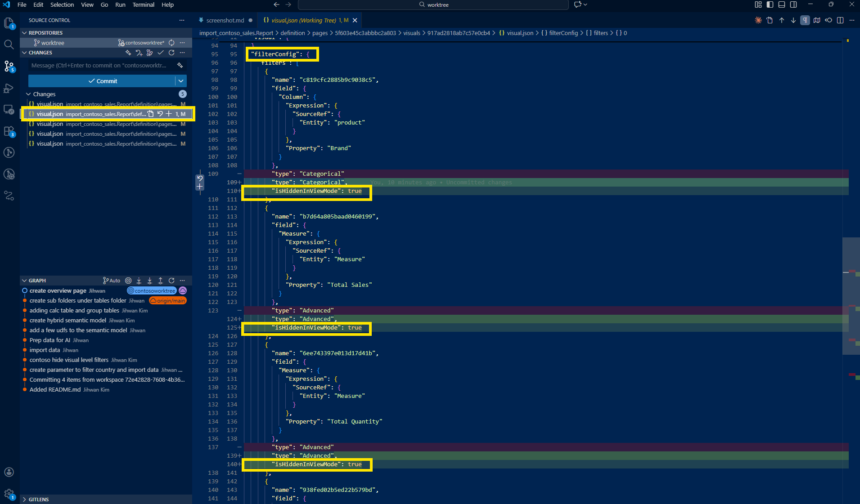The height and width of the screenshot is (504, 860).
Task: Toggle the bottom panel visibility
Action: tap(782, 4)
